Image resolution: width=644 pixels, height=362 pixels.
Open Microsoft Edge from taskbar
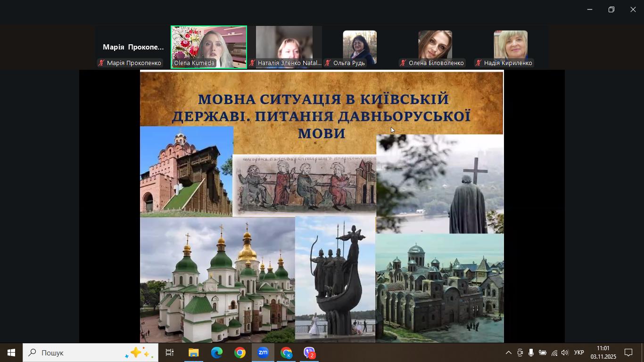click(217, 353)
